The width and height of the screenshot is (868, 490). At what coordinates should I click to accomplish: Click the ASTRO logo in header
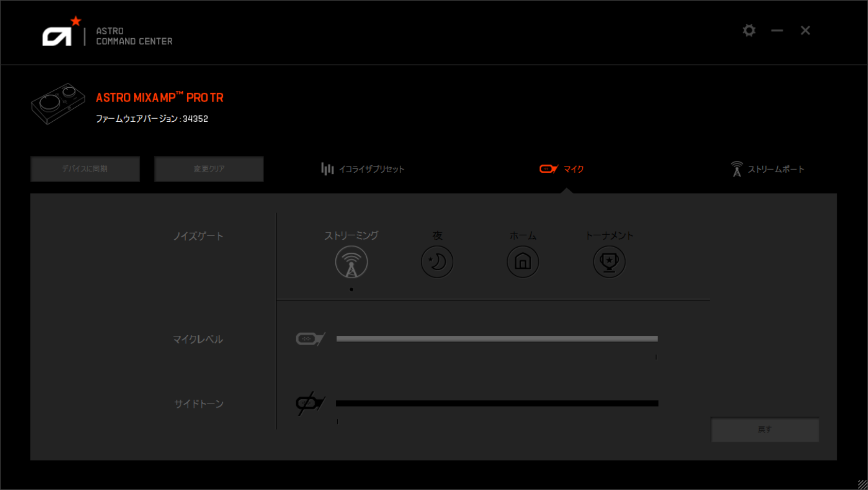click(62, 31)
